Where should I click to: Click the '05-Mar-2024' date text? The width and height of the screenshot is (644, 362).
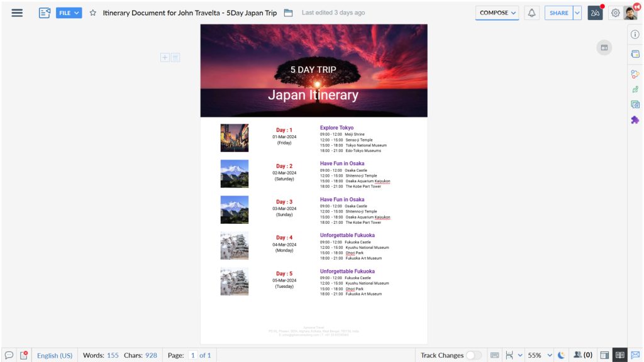click(x=284, y=280)
